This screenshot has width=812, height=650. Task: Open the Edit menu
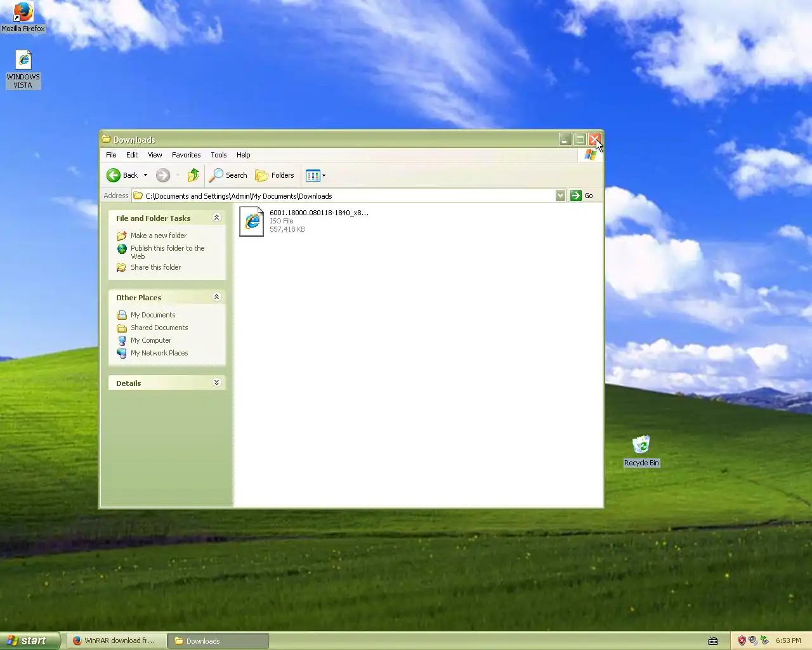132,155
